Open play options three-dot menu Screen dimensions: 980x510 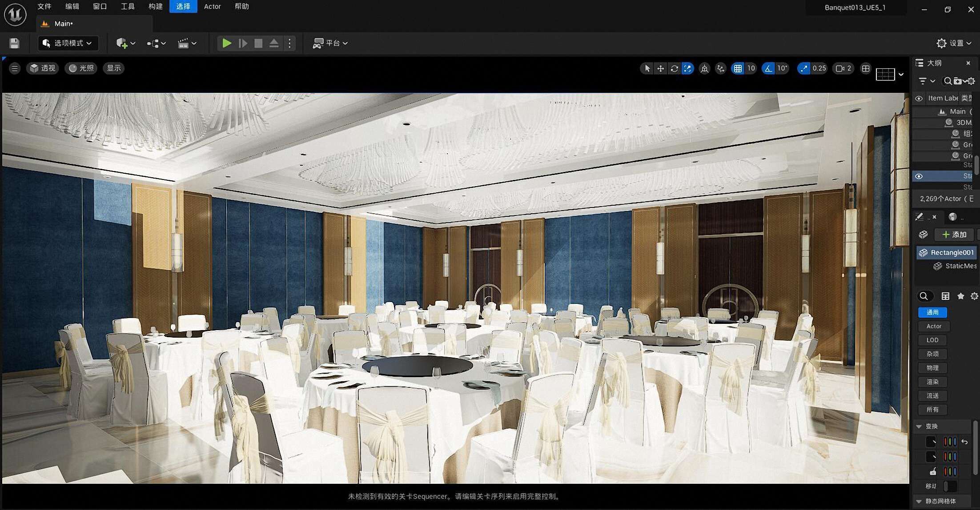click(x=289, y=43)
